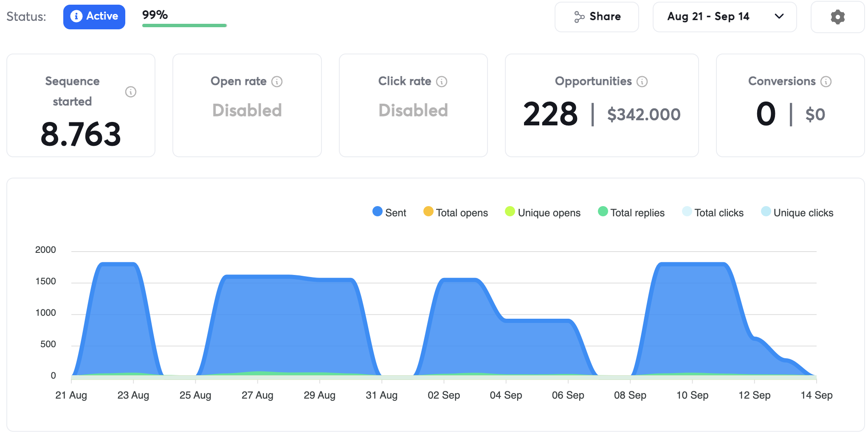868x436 pixels.
Task: Click the share nodes icon
Action: 579,17
